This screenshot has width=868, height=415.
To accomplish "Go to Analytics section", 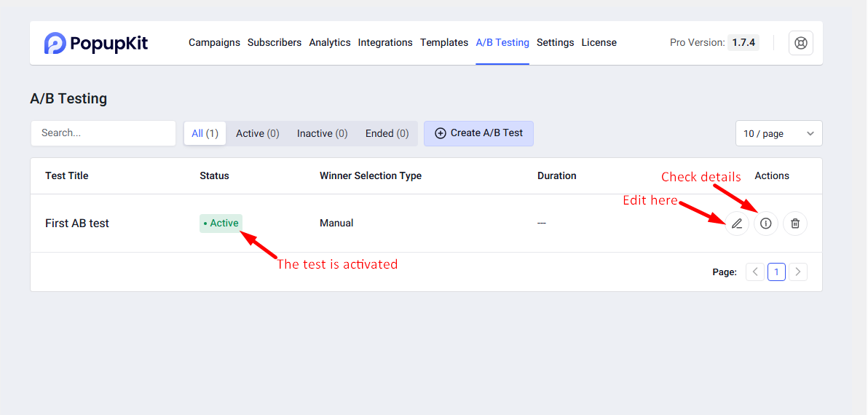I will click(x=330, y=43).
